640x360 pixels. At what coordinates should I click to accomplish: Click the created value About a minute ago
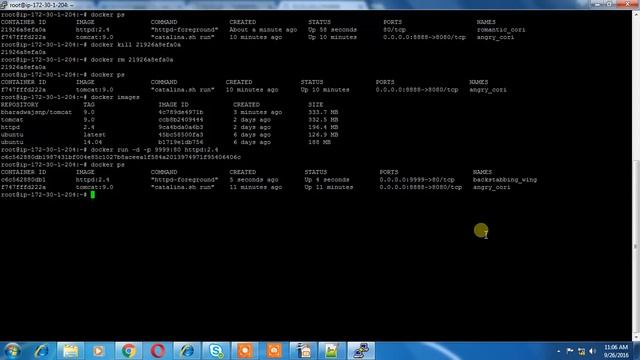point(263,30)
